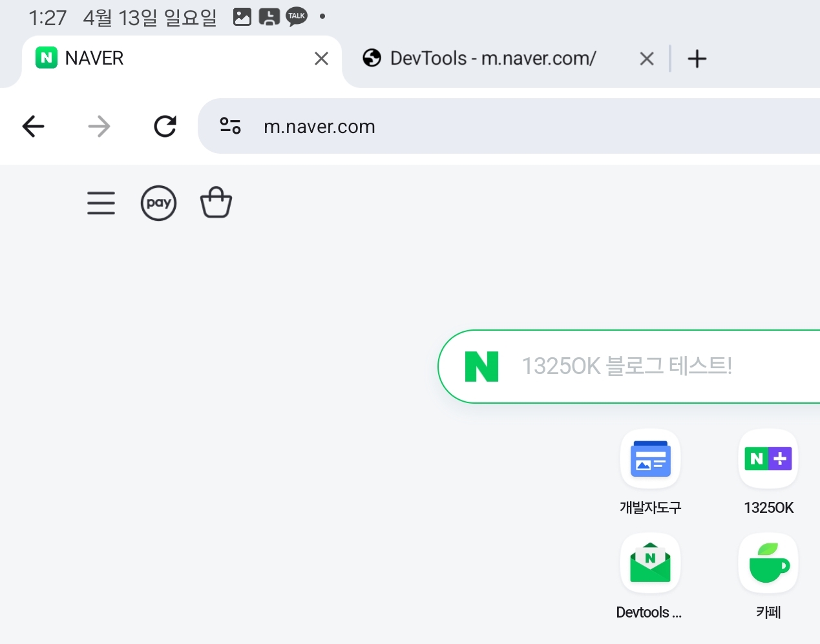Screen dimensions: 820x644
Task: Tap the date 4월 13일 일요일
Action: (150, 17)
